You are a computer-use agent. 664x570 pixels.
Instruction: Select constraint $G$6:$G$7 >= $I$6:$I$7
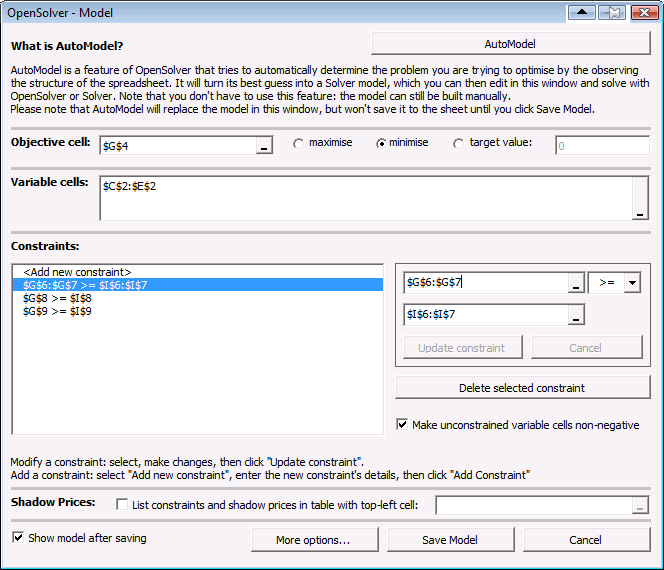(x=198, y=285)
